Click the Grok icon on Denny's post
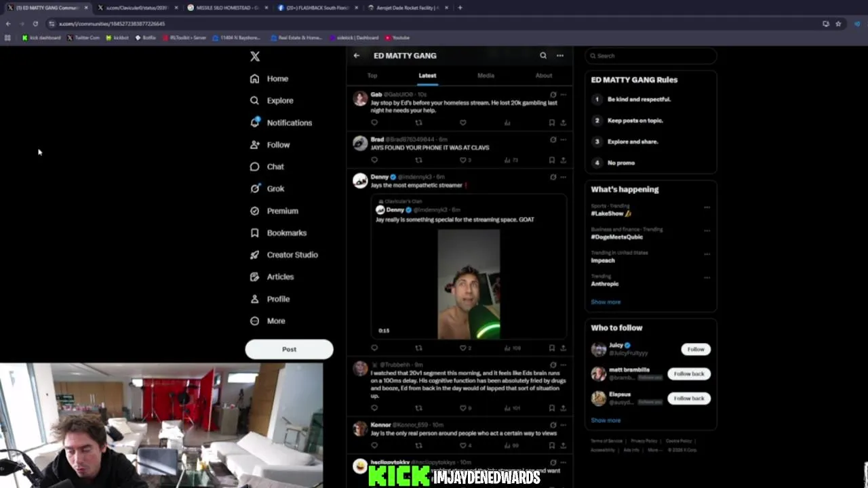This screenshot has height=488, width=868. click(553, 177)
